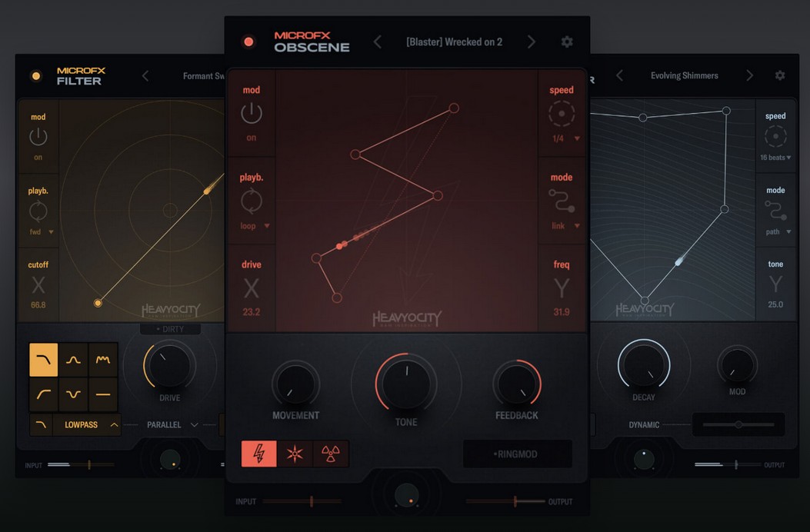Click Obscene playback loop icon
Image resolution: width=810 pixels, height=532 pixels.
coord(252,201)
